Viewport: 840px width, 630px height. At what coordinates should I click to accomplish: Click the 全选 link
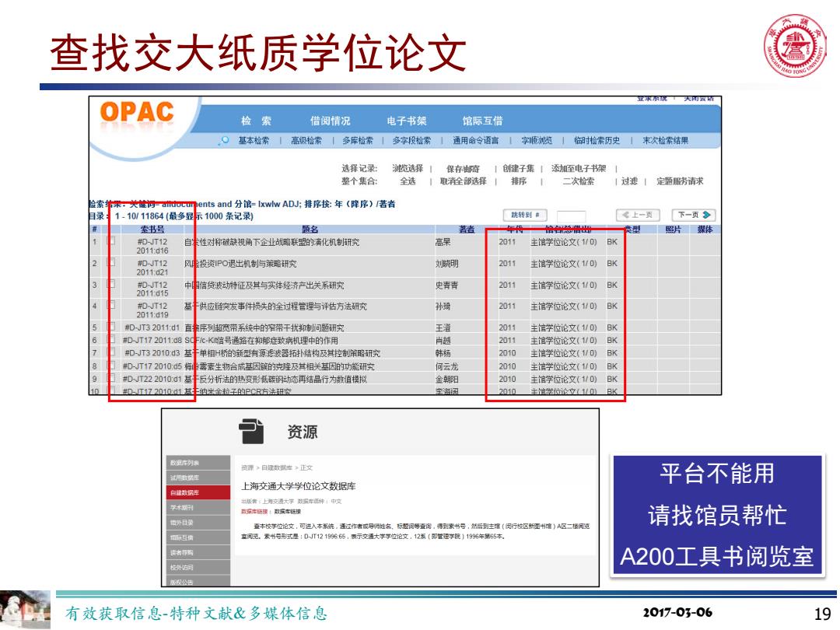click(x=408, y=181)
